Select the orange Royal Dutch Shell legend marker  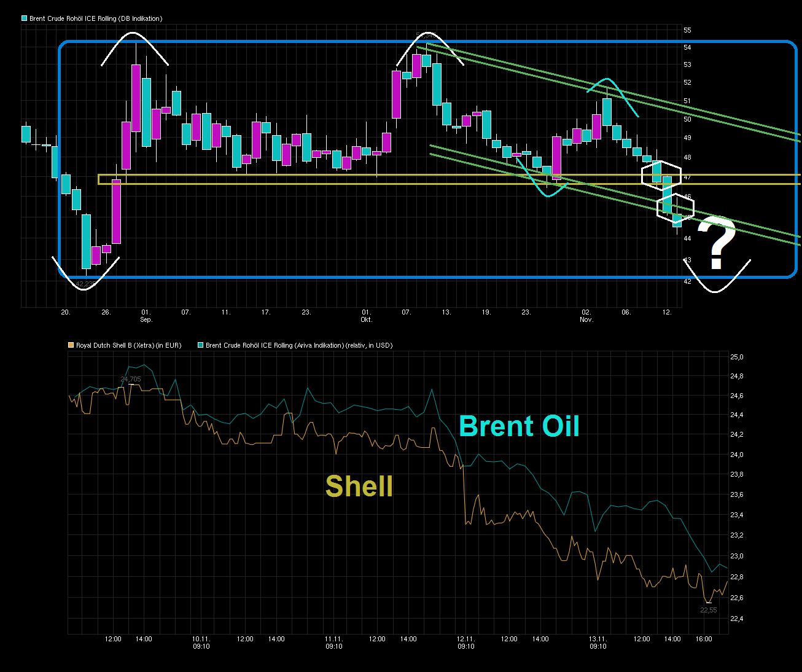pos(69,345)
